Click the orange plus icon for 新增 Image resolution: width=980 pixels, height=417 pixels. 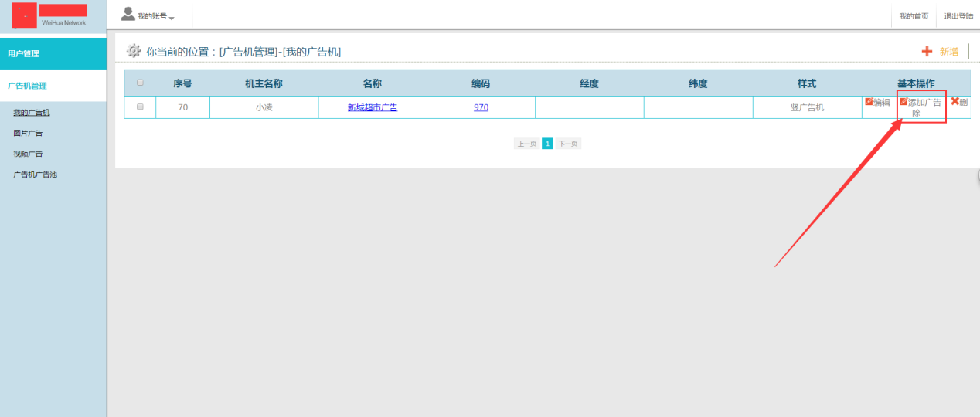(927, 51)
